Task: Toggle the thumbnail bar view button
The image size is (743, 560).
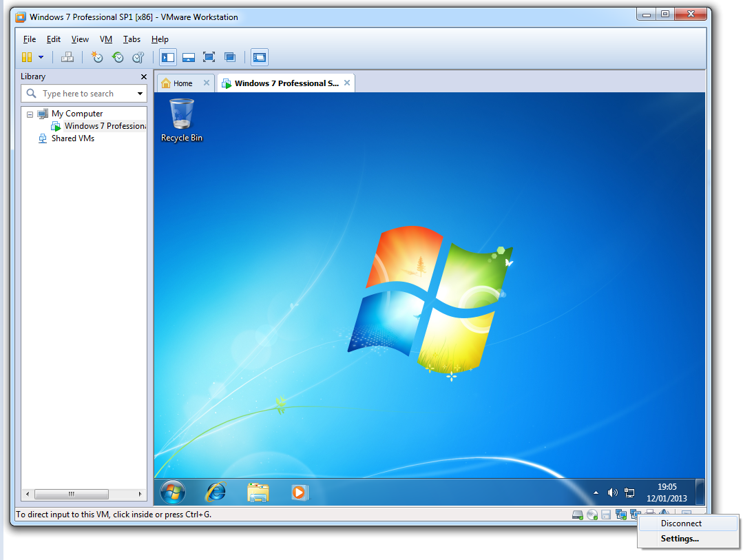Action: click(188, 57)
